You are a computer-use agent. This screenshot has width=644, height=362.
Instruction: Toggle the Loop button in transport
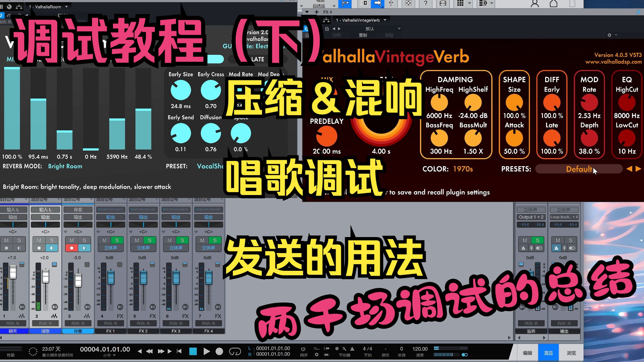[235, 351]
